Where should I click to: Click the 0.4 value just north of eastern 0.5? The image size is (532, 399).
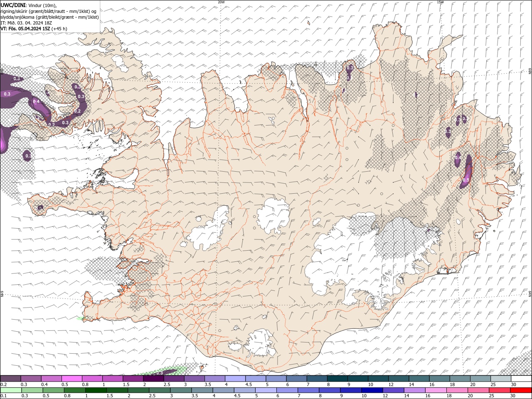pos(458,158)
